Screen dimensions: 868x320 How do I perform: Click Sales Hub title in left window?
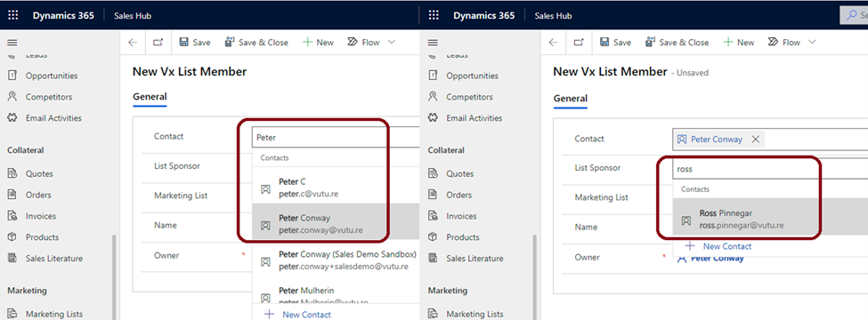pos(133,15)
